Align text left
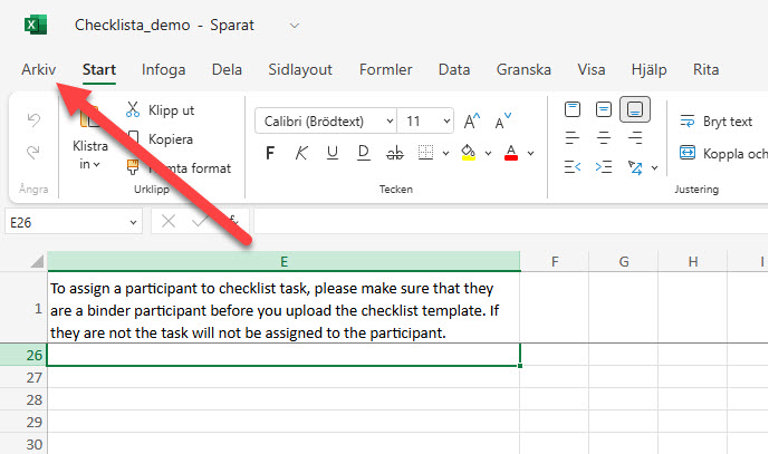Image resolution: width=768 pixels, height=454 pixels. pyautogui.click(x=572, y=138)
